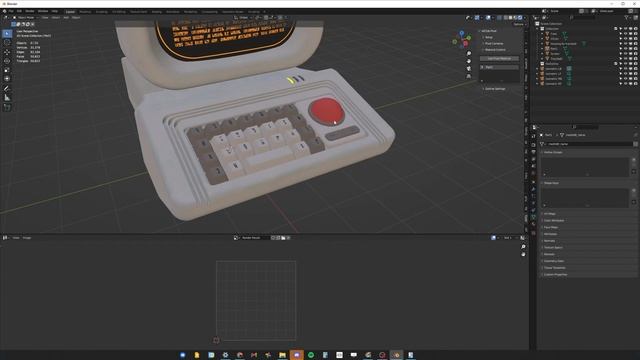The width and height of the screenshot is (640, 360).
Task: Open the Blender icon in the taskbar
Action: (396, 355)
